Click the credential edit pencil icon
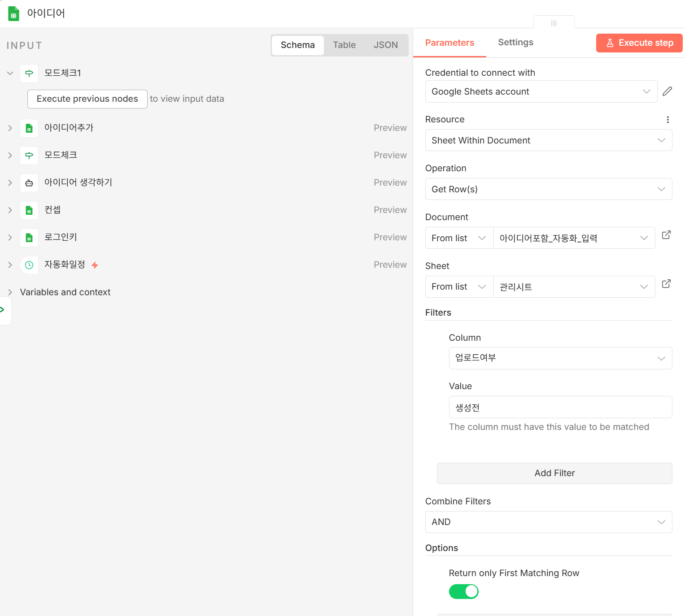The image size is (685, 616). pos(667,91)
